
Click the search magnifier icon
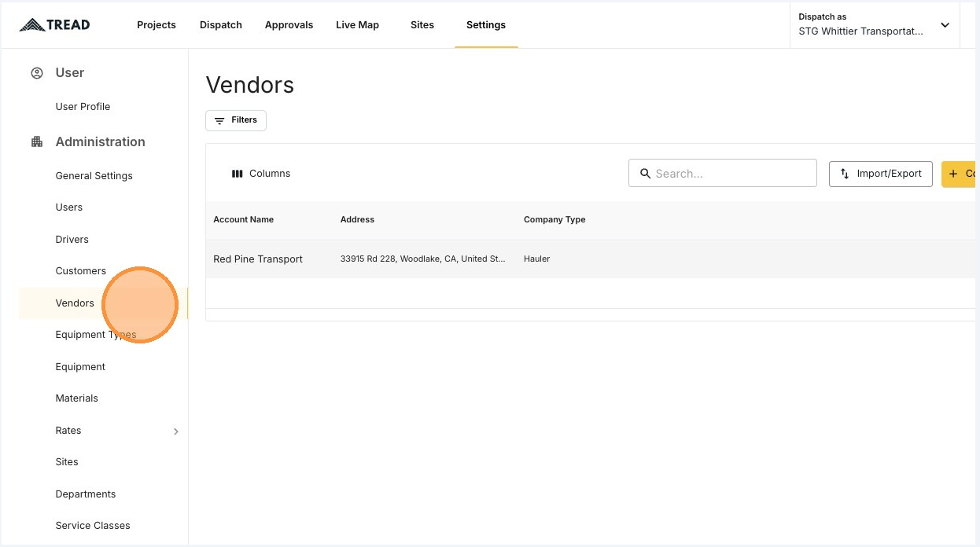645,173
